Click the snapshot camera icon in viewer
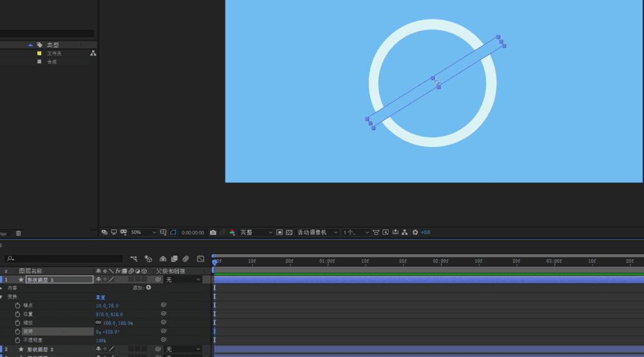This screenshot has width=644, height=357. point(213,232)
